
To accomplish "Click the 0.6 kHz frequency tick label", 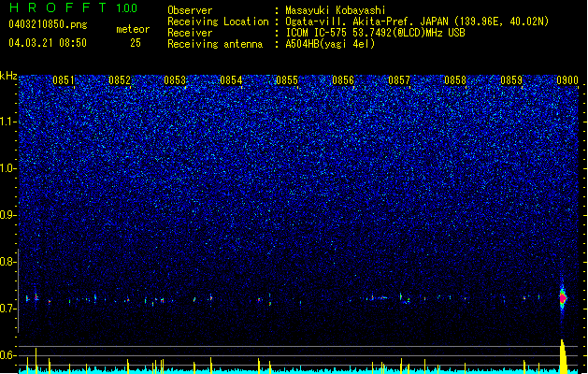I will [7, 355].
